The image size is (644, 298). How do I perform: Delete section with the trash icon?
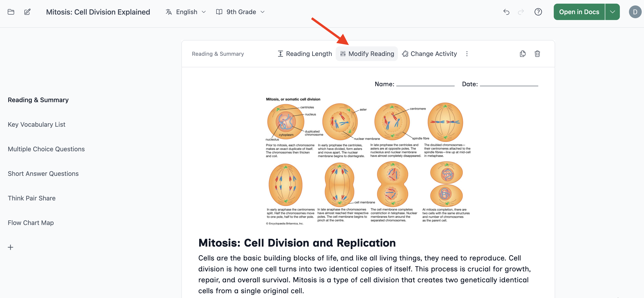point(537,54)
